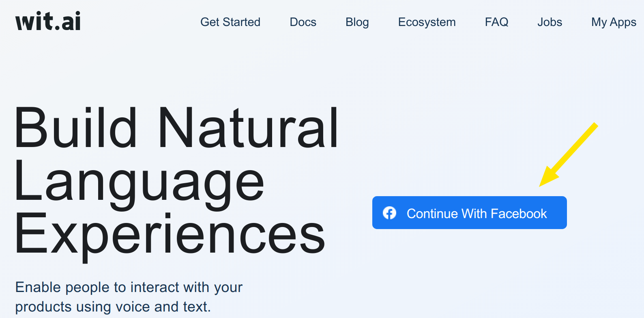The image size is (644, 318).
Task: Click the wit.ai logo
Action: click(x=48, y=21)
